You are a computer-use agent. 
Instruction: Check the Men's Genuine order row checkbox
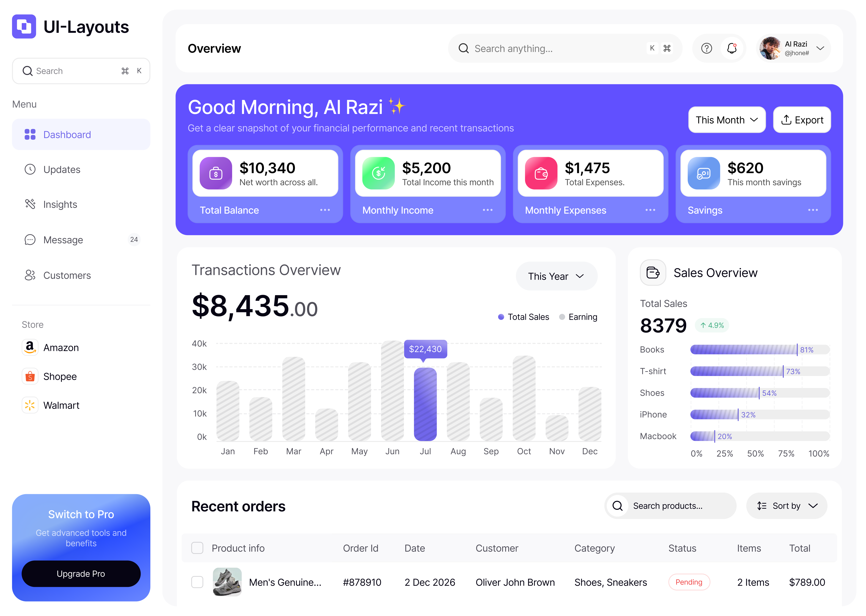click(197, 582)
